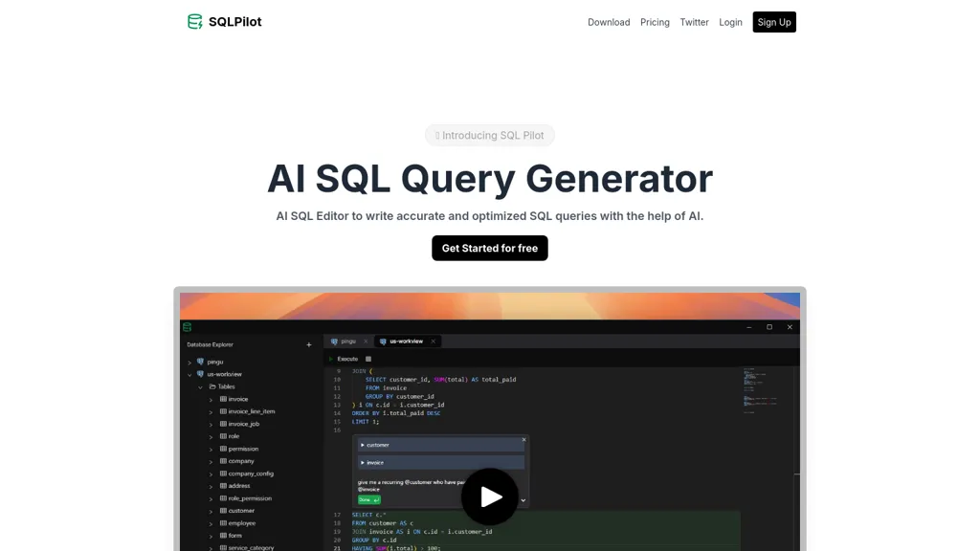Click the Sign Up button

point(773,22)
